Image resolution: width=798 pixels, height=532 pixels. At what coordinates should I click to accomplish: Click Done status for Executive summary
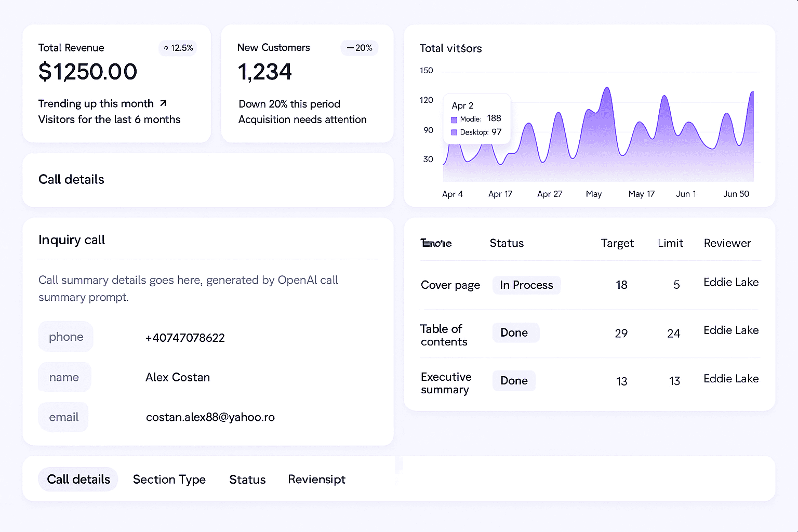coord(514,381)
